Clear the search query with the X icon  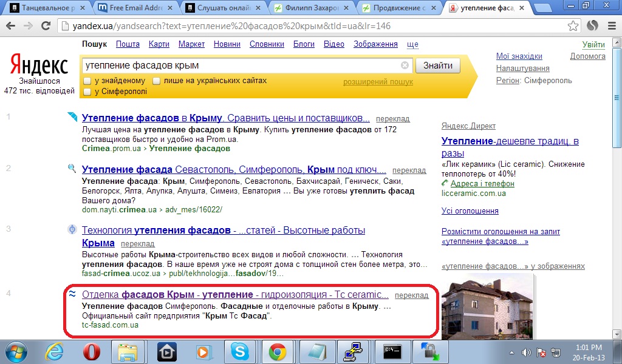point(405,66)
